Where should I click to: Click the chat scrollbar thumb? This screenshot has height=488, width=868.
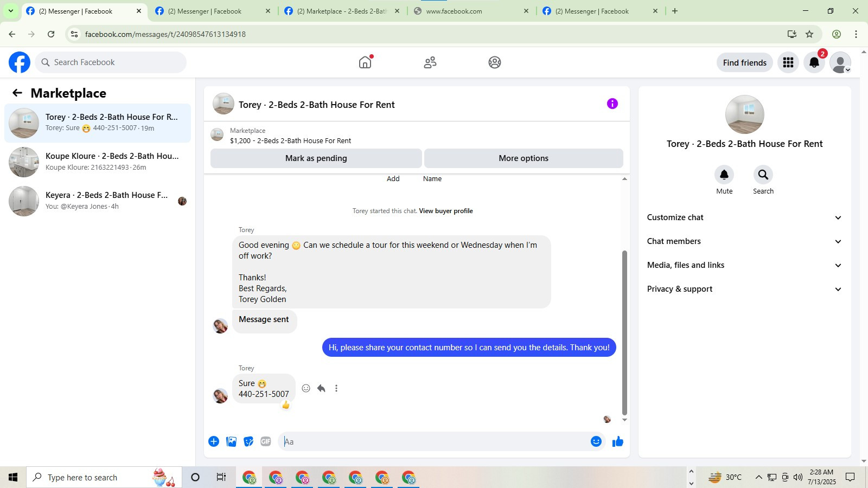pyautogui.click(x=624, y=332)
